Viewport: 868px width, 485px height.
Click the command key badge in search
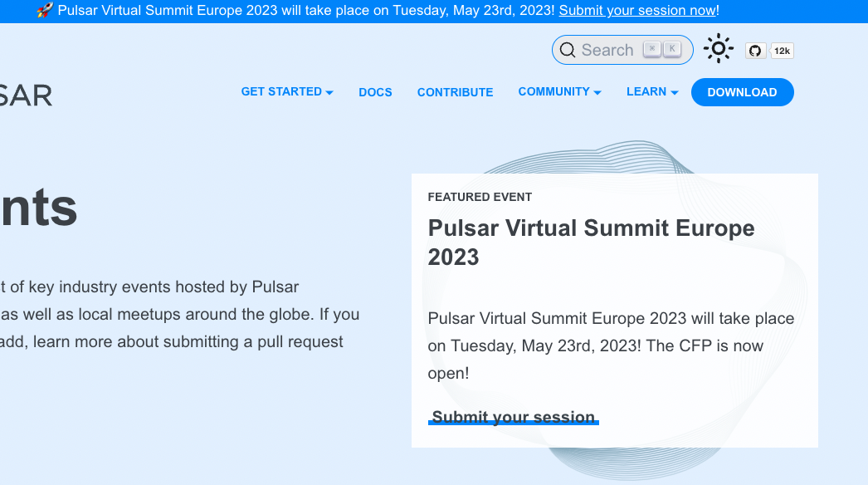pos(652,49)
